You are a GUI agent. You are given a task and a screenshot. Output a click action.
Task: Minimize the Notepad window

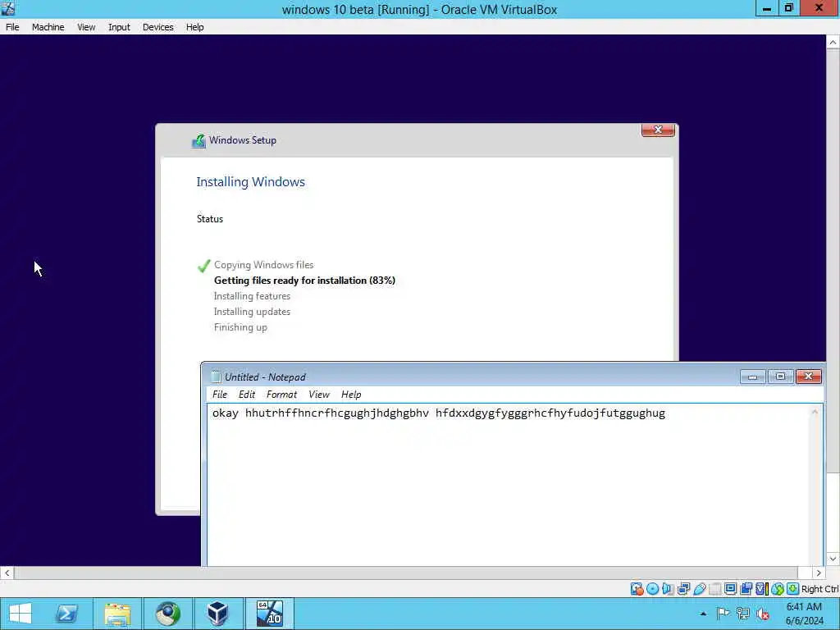point(752,377)
